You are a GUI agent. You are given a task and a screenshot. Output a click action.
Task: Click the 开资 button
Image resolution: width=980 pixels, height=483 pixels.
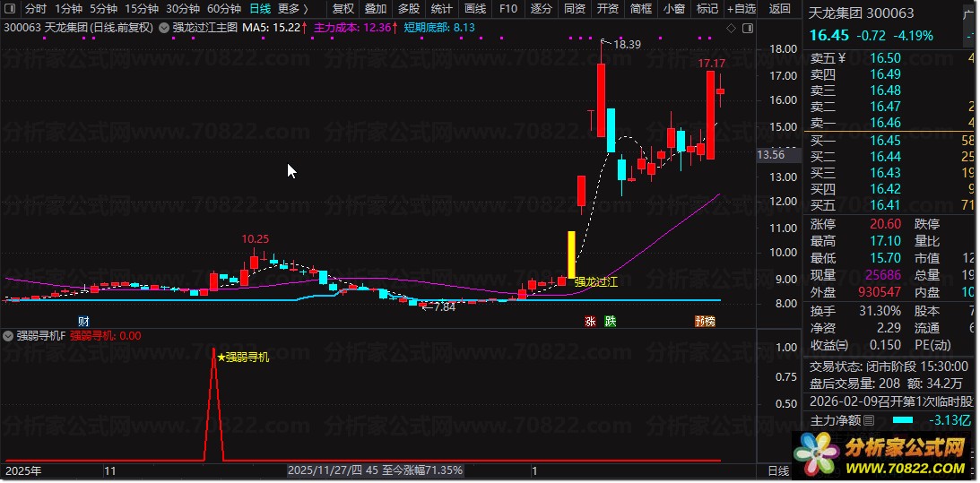coord(608,9)
